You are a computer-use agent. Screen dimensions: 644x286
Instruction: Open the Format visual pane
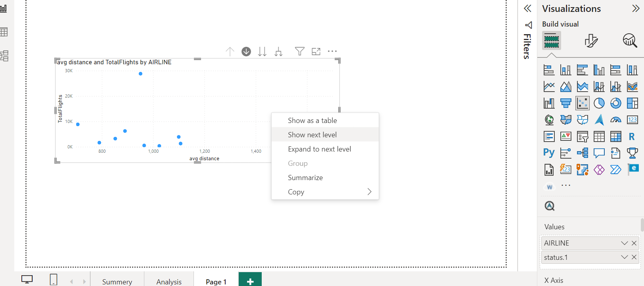click(591, 40)
